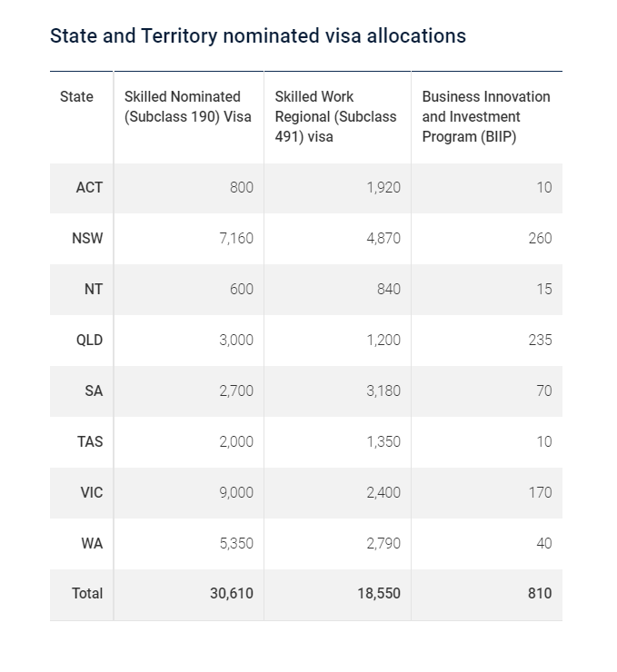The height and width of the screenshot is (672, 617).
Task: Click ACT Subclass 491 value 1,920
Action: (383, 188)
